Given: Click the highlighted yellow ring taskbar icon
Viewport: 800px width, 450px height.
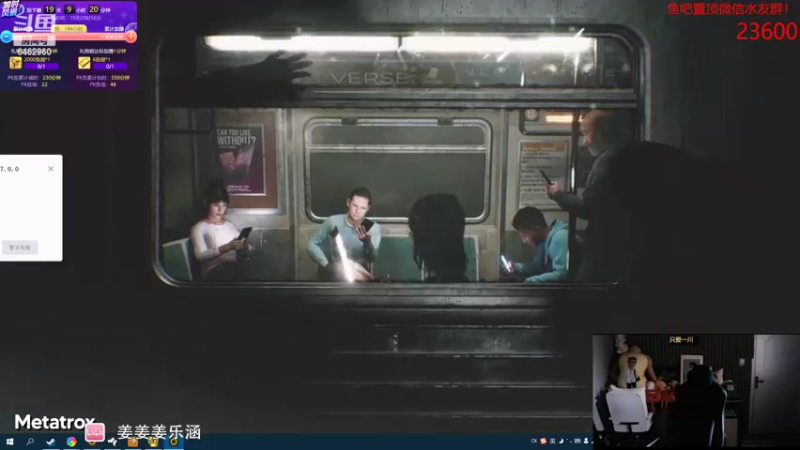Looking at the screenshot, I should click(x=173, y=442).
